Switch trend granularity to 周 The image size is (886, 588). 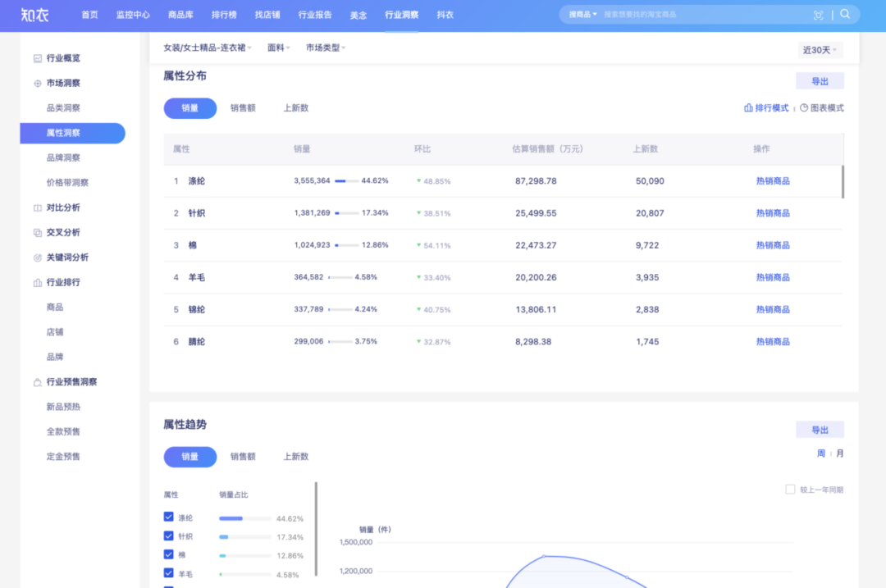coord(821,454)
